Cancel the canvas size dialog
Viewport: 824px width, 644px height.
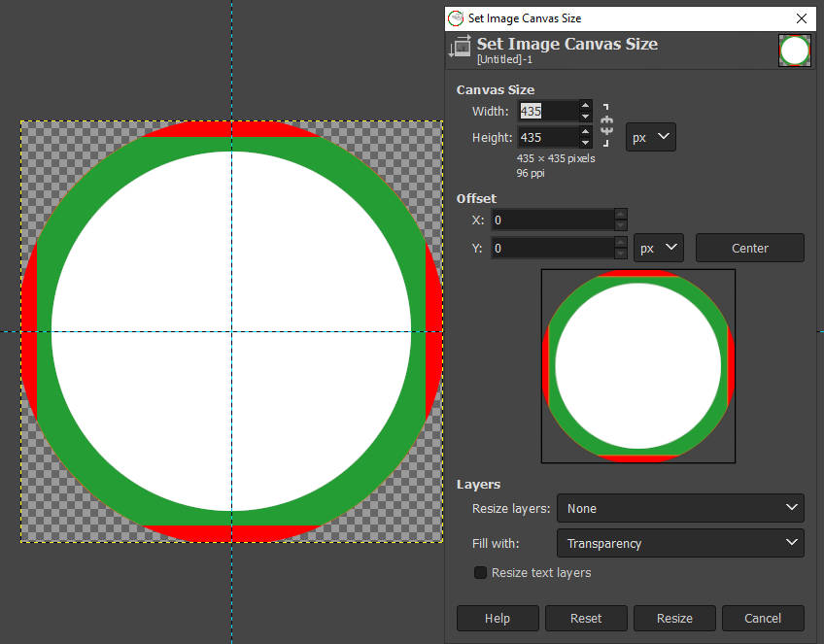(763, 618)
